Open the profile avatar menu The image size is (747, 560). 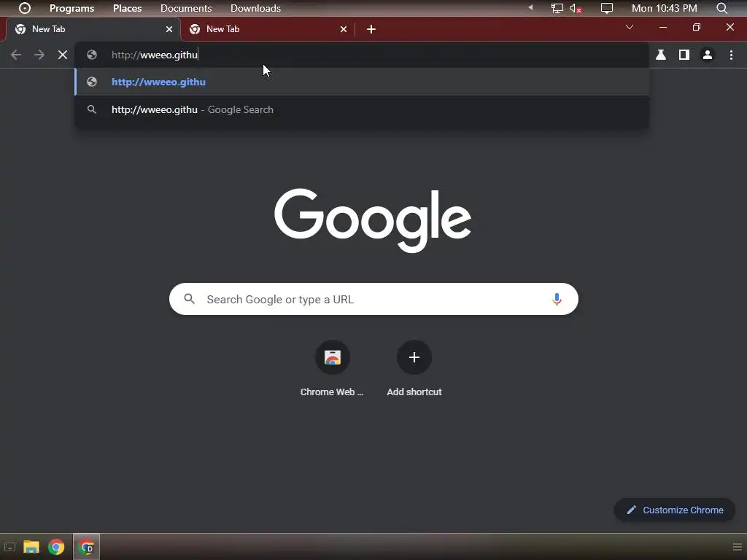(x=708, y=55)
